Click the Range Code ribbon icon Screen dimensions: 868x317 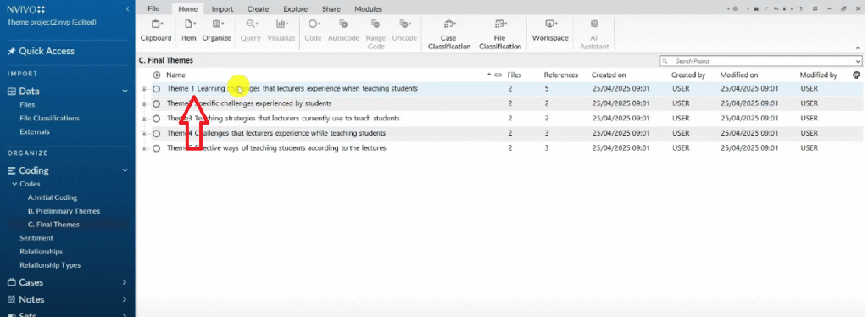tap(376, 25)
